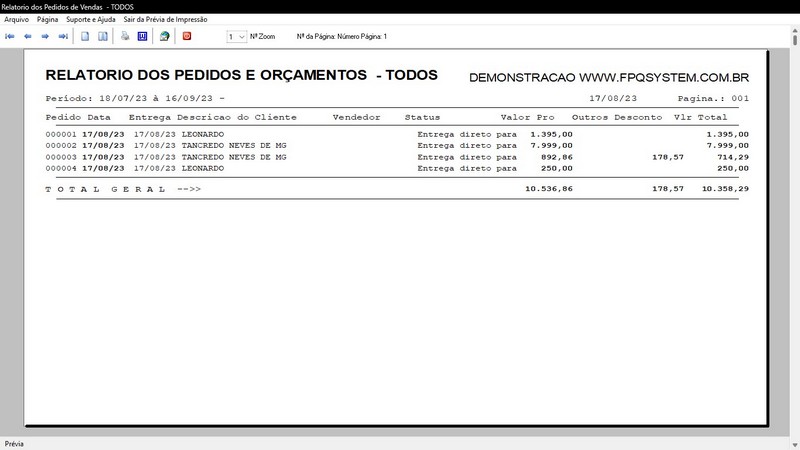
Task: Open the Página menu
Action: pyautogui.click(x=48, y=19)
